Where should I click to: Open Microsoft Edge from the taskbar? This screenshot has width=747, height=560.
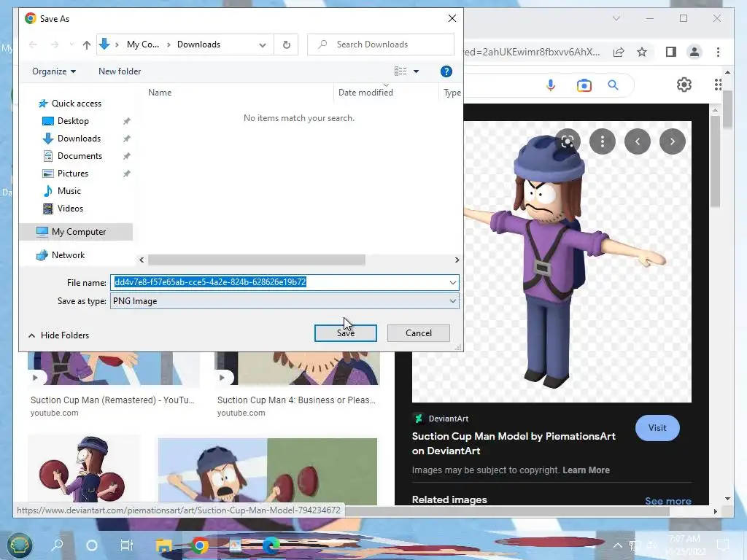(x=271, y=545)
